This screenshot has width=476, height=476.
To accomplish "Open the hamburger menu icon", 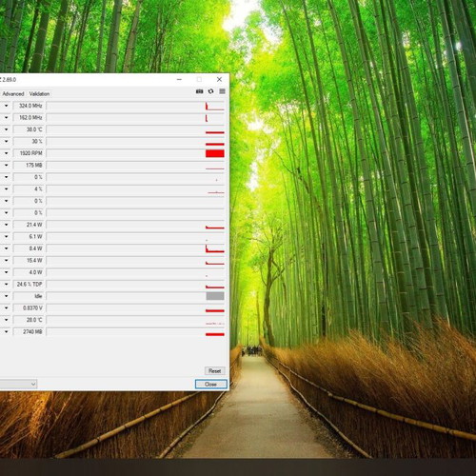I will 222,91.
